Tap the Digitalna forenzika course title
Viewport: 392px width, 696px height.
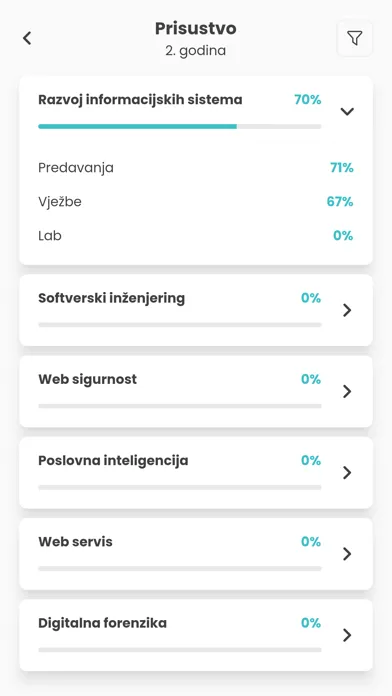point(103,623)
